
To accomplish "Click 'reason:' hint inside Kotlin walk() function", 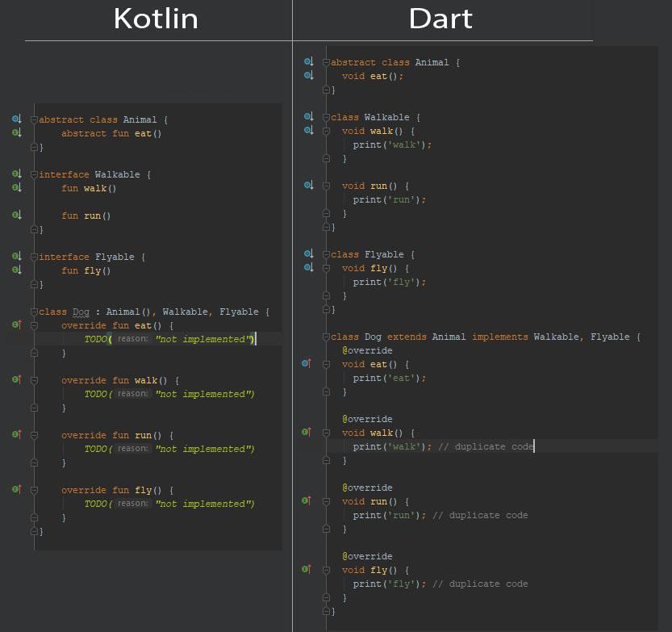I will tap(132, 394).
